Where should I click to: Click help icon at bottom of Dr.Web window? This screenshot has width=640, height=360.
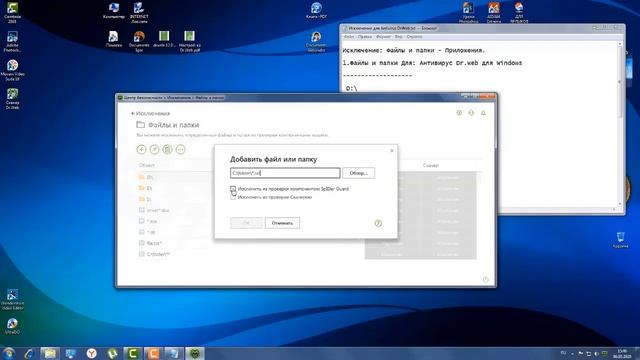pyautogui.click(x=486, y=280)
